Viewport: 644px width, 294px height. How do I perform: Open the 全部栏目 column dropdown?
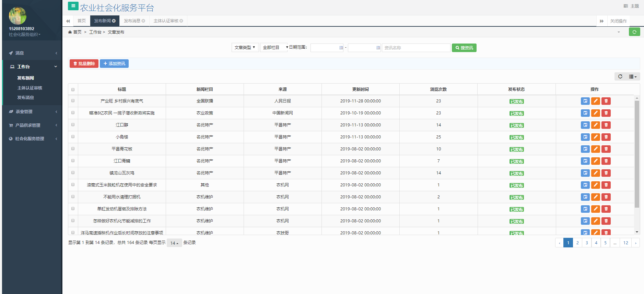point(274,48)
